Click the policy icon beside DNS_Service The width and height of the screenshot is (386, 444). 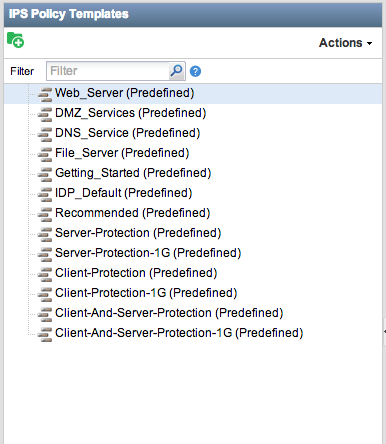coord(45,134)
